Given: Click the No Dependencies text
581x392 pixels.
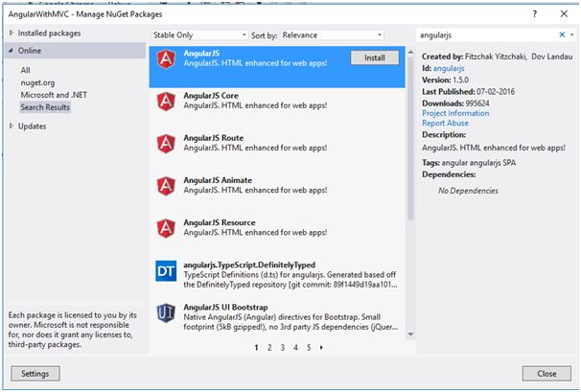Looking at the screenshot, I should [468, 191].
